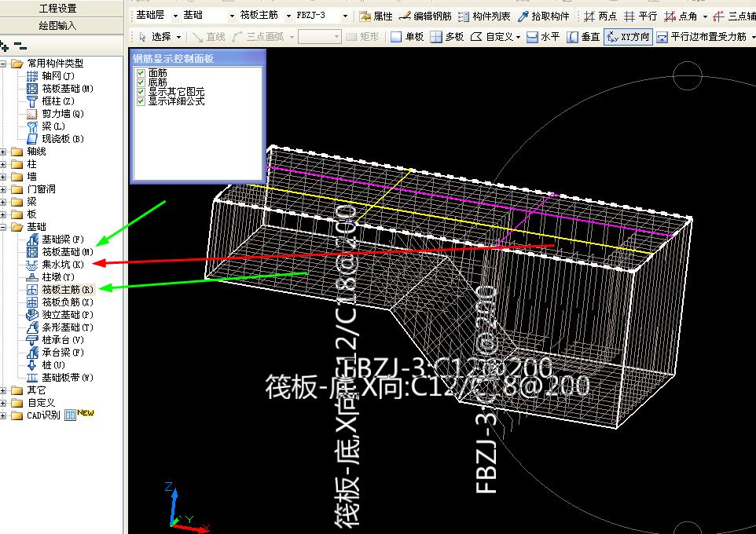
Task: Click the 构件列表 button
Action: (x=483, y=16)
